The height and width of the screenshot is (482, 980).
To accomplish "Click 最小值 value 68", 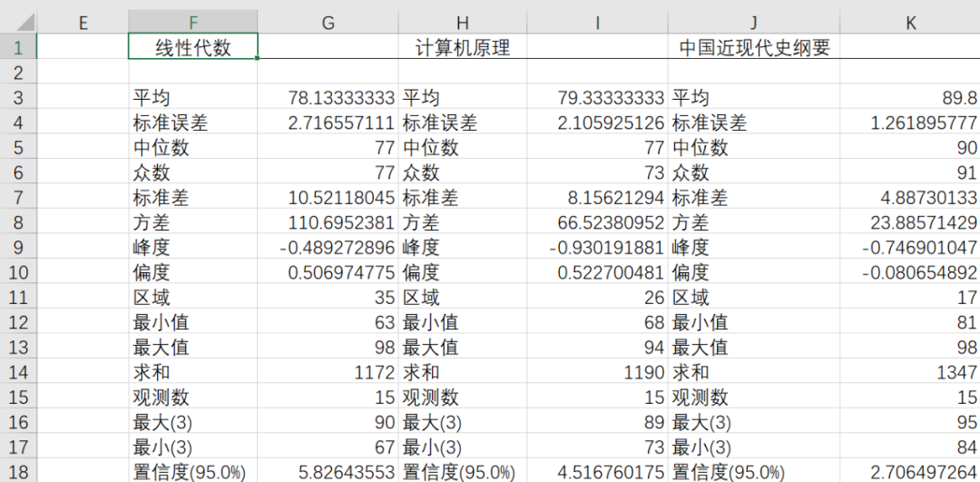I will 653,322.
